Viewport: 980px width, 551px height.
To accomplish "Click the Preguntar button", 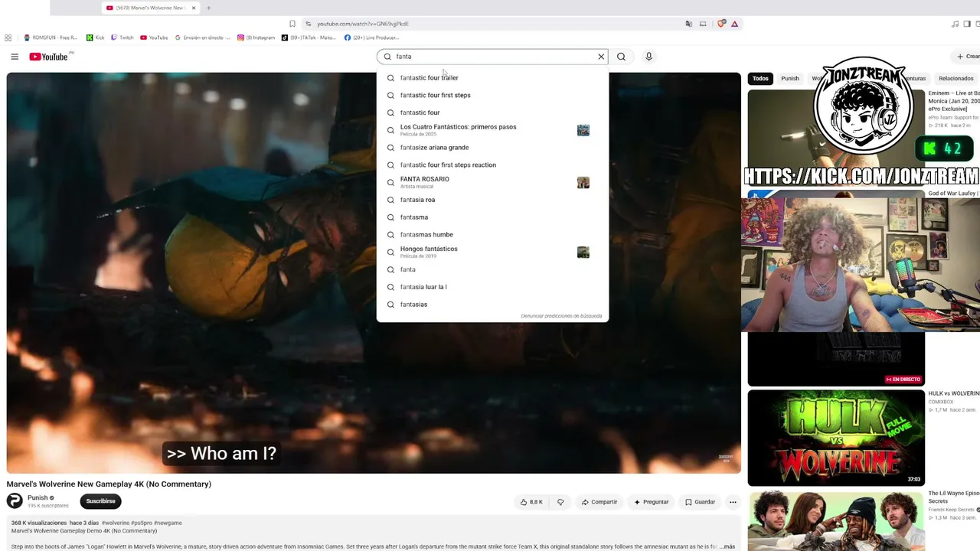I will 652,502.
